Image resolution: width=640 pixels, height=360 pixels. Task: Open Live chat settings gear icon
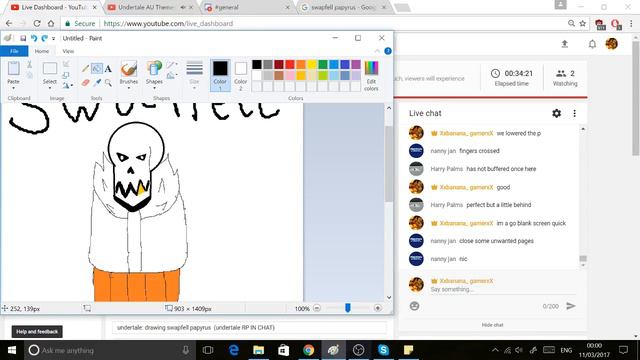click(x=556, y=113)
